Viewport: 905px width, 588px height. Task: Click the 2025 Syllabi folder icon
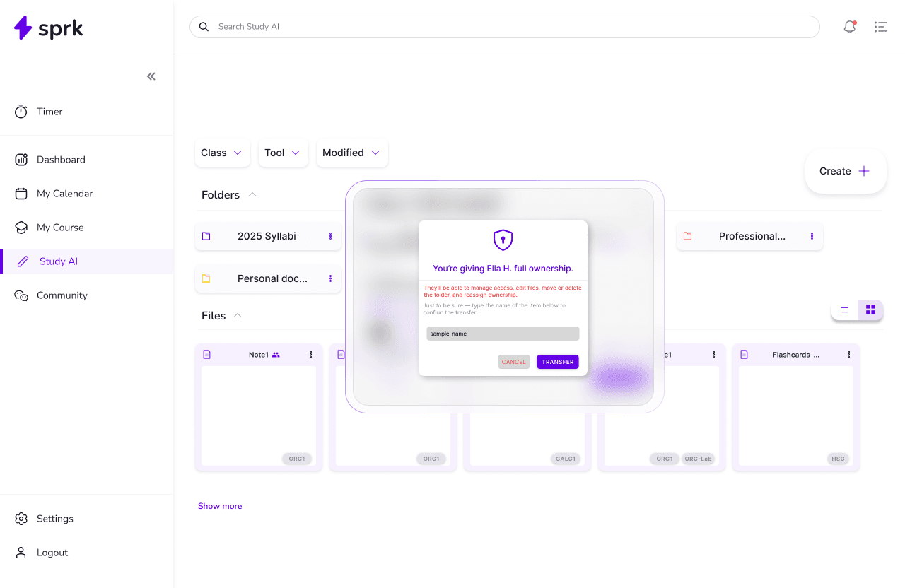206,236
